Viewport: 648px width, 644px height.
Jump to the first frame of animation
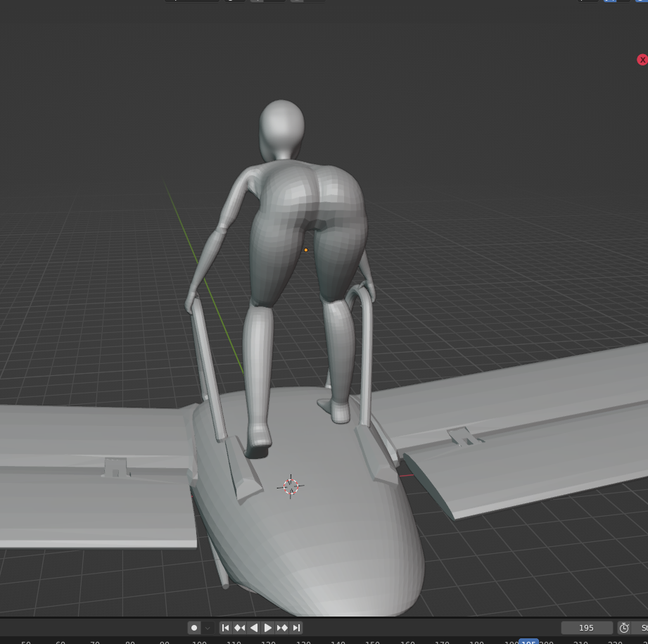226,628
